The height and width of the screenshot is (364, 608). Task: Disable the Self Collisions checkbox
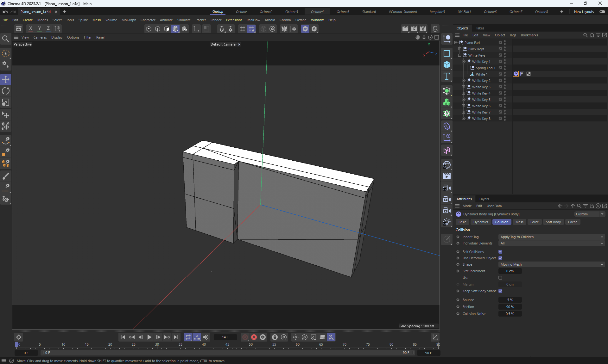[500, 252]
